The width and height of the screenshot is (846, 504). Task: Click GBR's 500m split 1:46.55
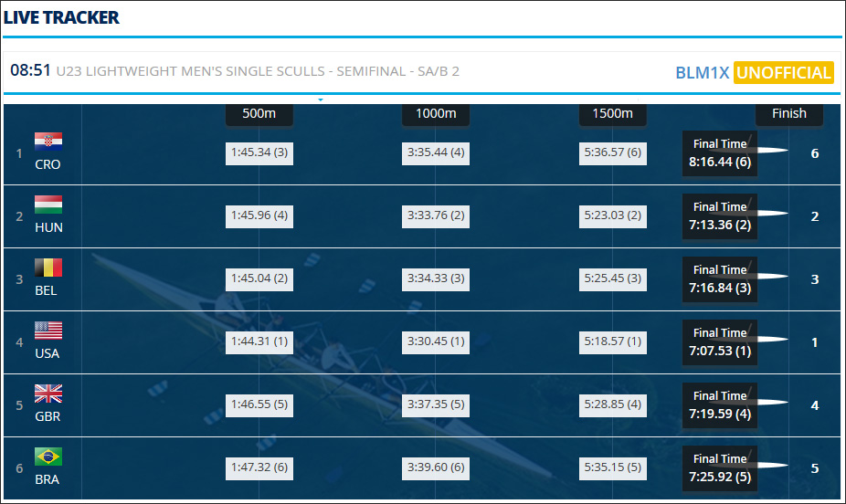pos(259,404)
